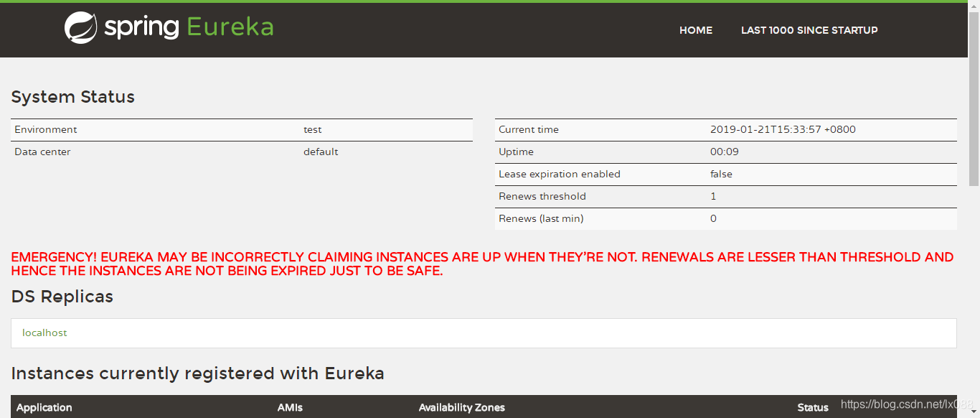The height and width of the screenshot is (418, 980).
Task: Click the AMIs column header
Action: pos(290,407)
